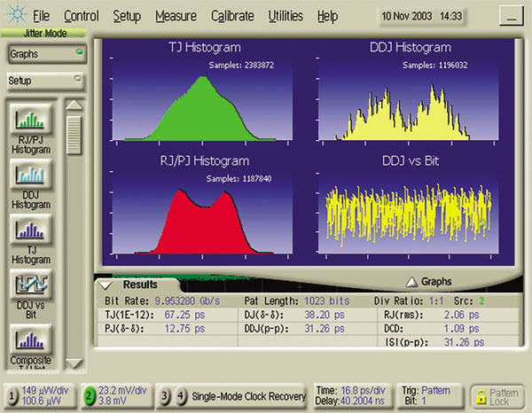Open the RJ/PJ Histogram graph icon
This screenshot has width=532, height=413.
coord(30,120)
